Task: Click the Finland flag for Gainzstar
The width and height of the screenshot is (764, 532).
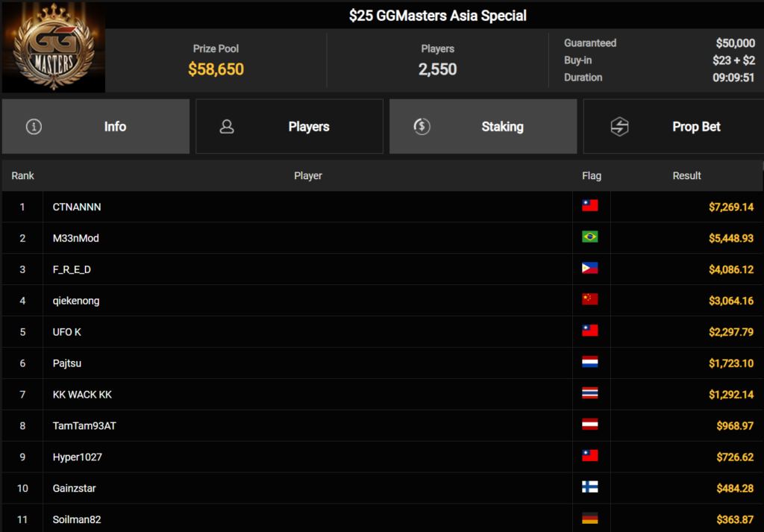Action: pos(589,487)
